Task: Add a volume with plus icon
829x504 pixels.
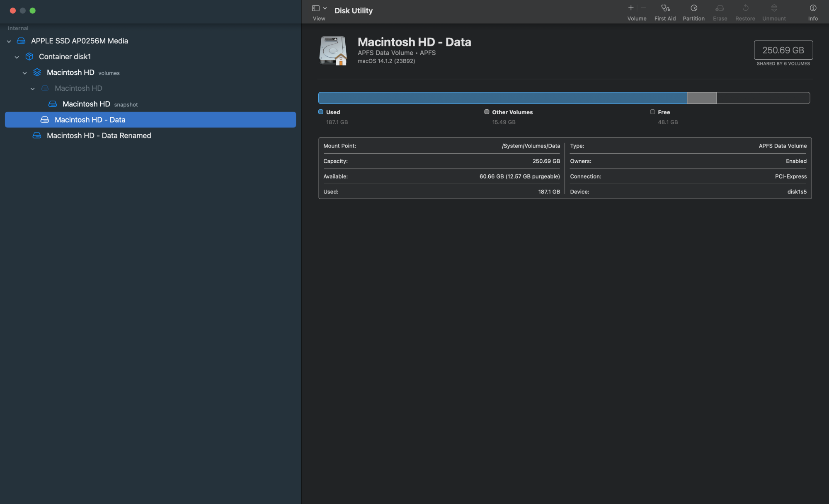Action: click(x=631, y=8)
